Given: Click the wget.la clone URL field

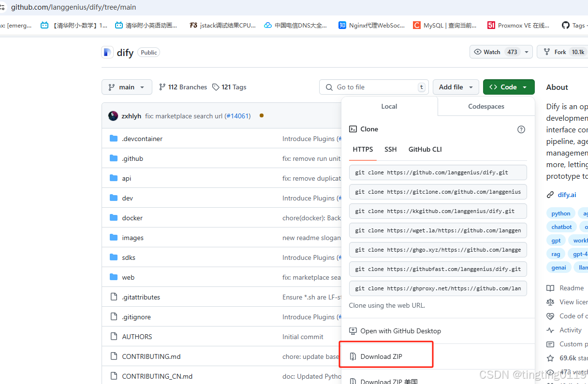Looking at the screenshot, I should pyautogui.click(x=438, y=230).
